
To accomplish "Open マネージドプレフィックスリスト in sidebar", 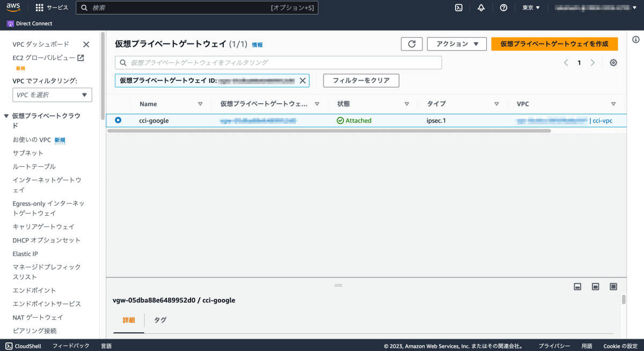I will point(47,272).
